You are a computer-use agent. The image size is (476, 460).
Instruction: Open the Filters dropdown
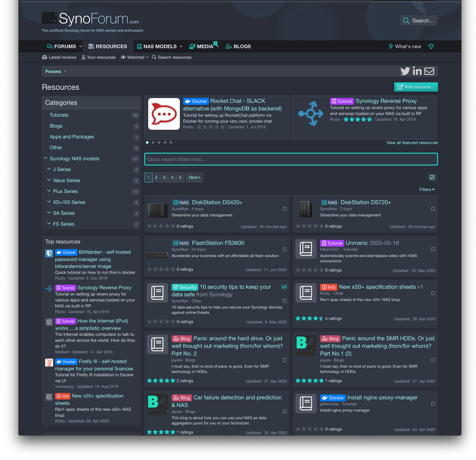pos(427,190)
